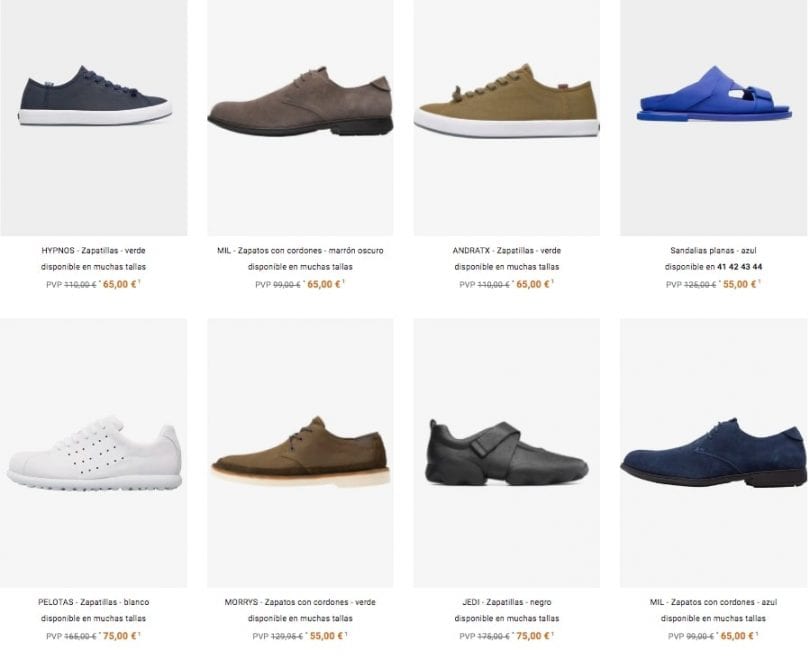Open the "HYPNOS - Zapatillas - verde" link
The image size is (810, 660).
94,251
